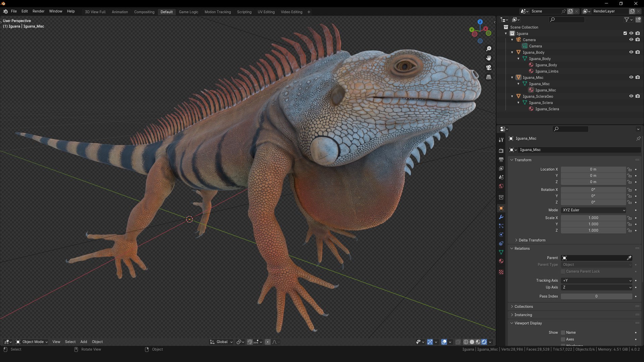Click the red X axis gizmo ball

click(486, 29)
